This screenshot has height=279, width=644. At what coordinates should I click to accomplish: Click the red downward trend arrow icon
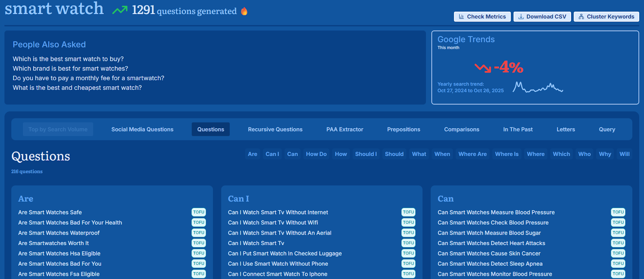tap(483, 67)
